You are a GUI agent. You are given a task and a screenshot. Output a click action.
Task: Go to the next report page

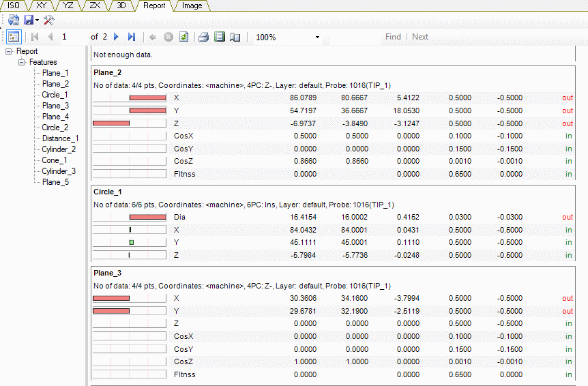[116, 37]
